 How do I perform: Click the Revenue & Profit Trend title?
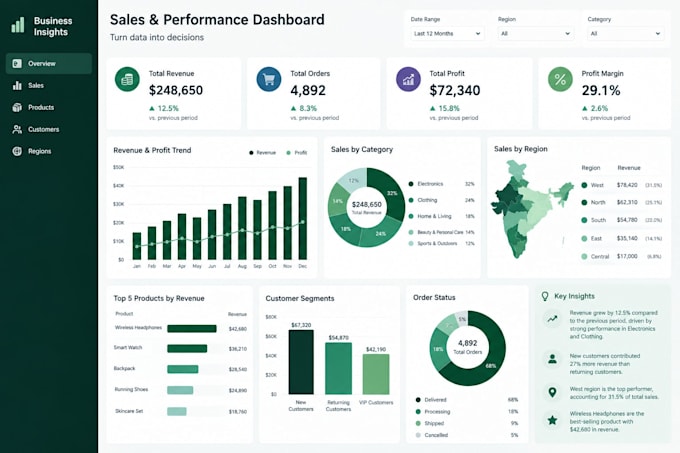coord(152,150)
